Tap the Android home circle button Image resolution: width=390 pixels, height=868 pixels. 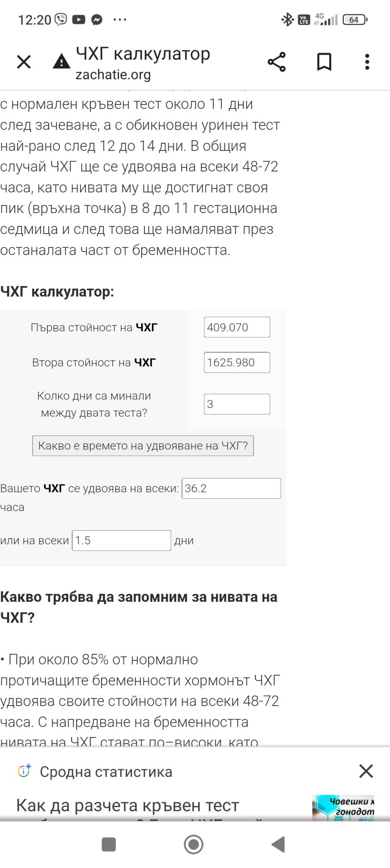click(x=194, y=844)
